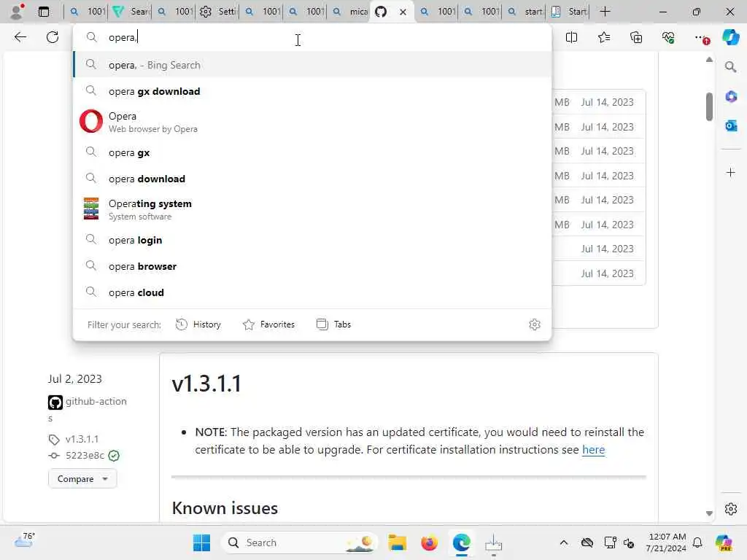Click the page vertical scrollbar thumb
Screen dimensions: 747x560
709,106
